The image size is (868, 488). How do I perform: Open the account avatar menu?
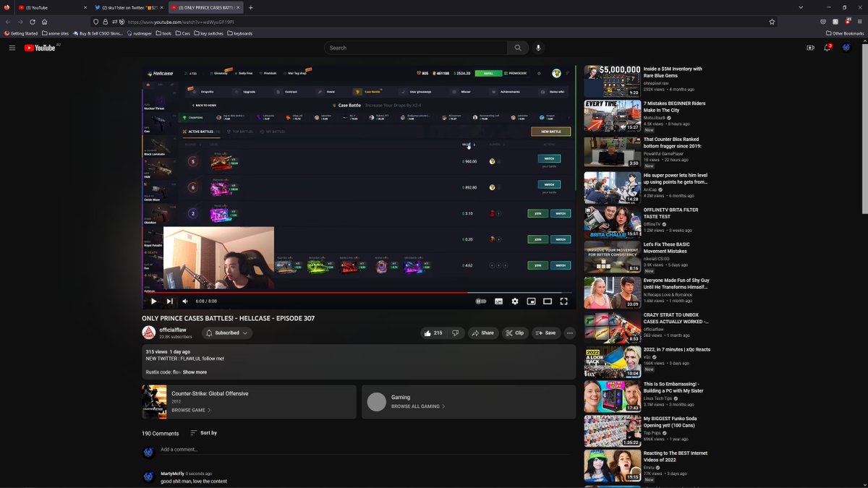pos(846,48)
